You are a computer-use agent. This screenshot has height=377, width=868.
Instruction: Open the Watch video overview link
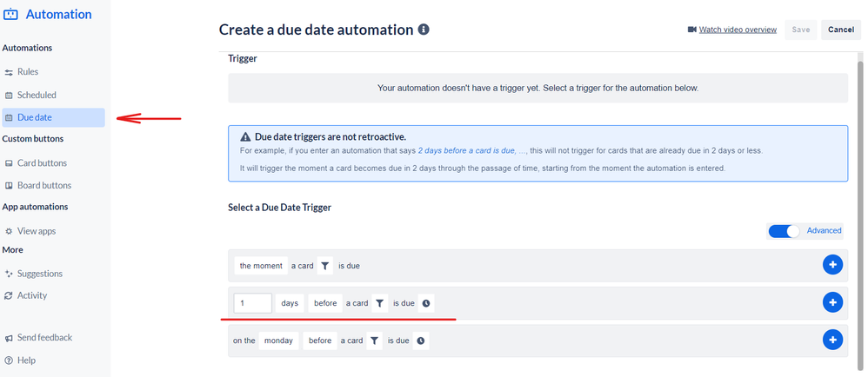tap(738, 30)
